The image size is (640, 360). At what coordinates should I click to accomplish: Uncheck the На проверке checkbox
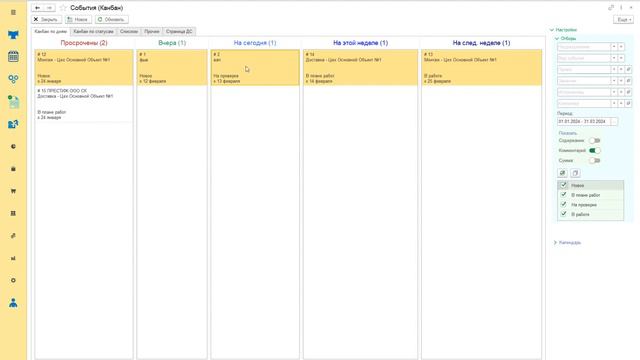click(x=563, y=204)
